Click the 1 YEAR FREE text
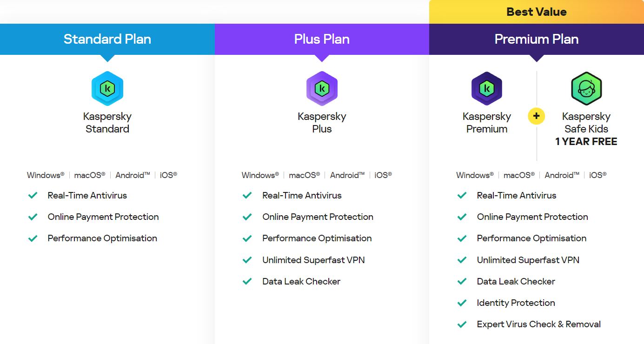The height and width of the screenshot is (344, 644). [586, 142]
